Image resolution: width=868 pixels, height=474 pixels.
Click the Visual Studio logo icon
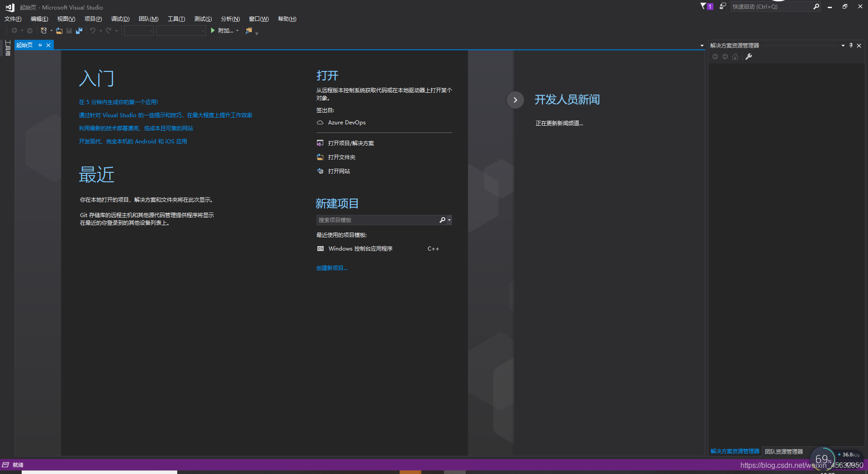pos(9,7)
